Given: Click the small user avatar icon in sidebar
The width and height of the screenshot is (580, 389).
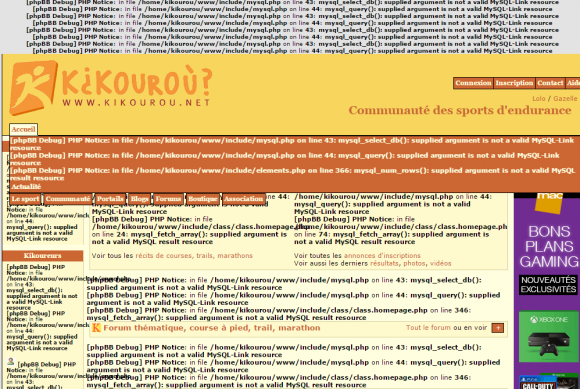Looking at the screenshot, I should click(11, 362).
